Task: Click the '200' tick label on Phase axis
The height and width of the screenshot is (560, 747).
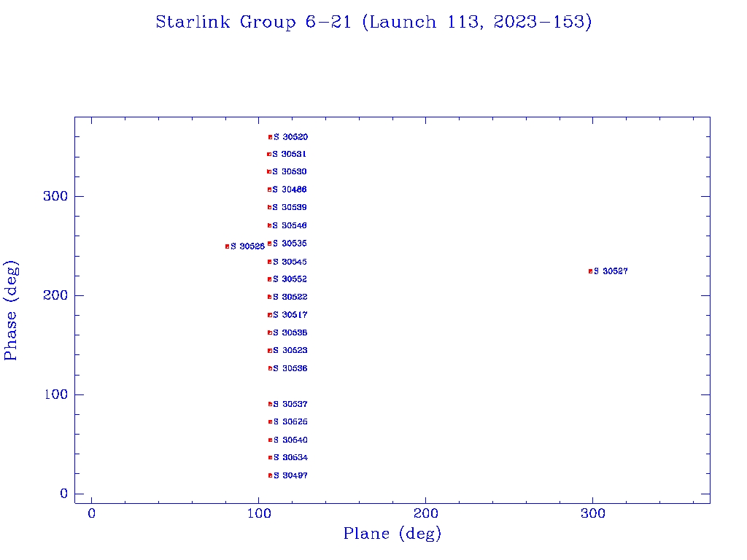Action: click(55, 295)
